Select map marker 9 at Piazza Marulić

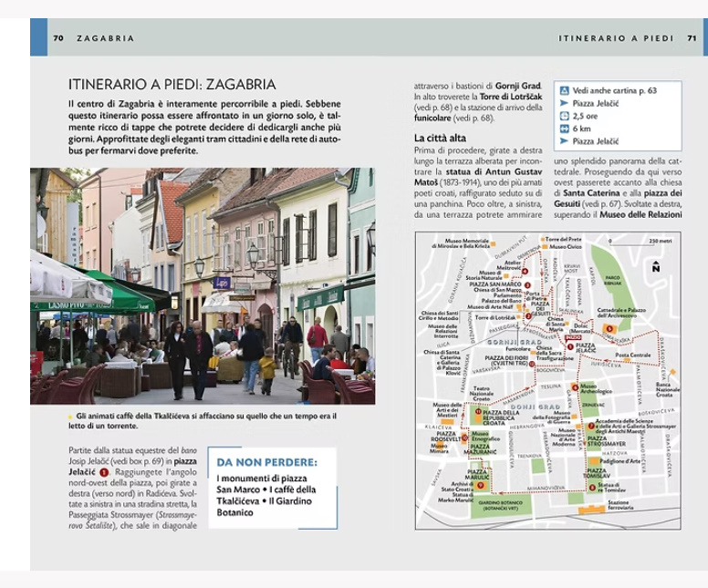tap(481, 485)
